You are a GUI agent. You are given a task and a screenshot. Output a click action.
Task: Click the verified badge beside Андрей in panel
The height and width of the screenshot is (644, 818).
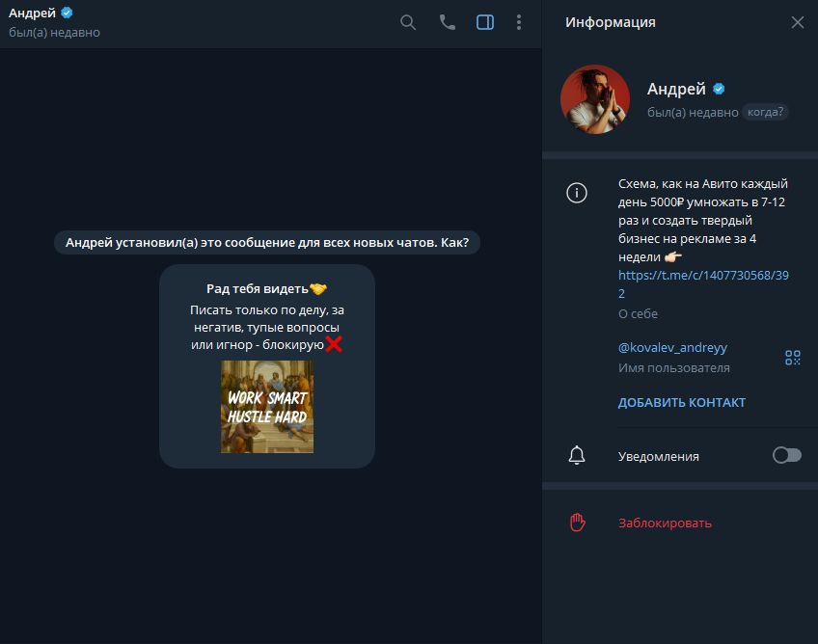coord(719,89)
